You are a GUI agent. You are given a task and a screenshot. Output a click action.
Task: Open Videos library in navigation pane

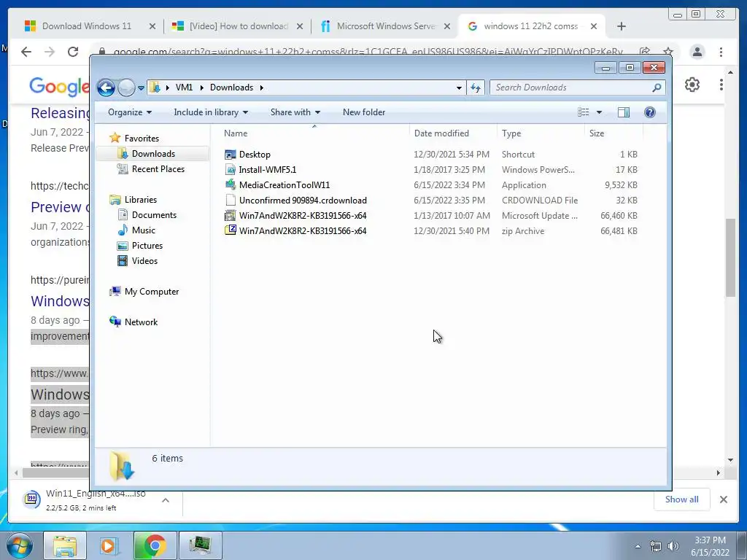(144, 261)
